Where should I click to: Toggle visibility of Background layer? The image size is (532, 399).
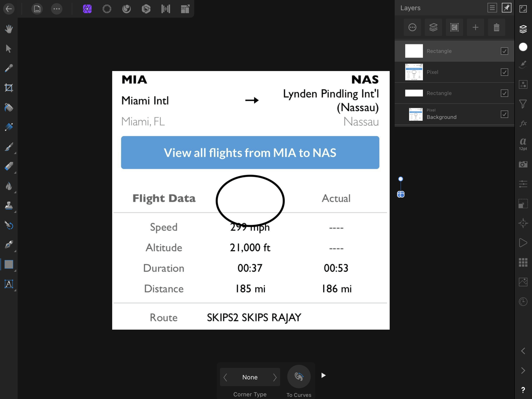click(504, 114)
